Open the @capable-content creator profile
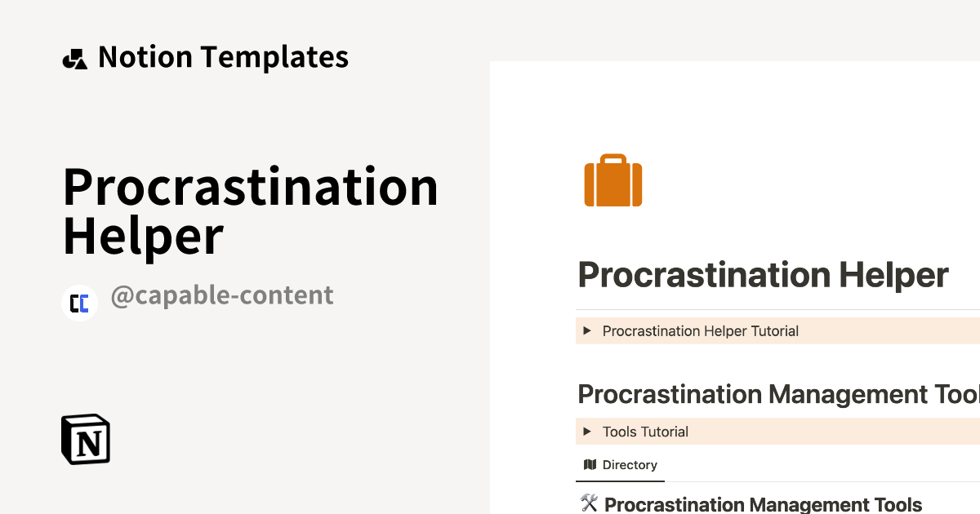Image resolution: width=980 pixels, height=514 pixels. coord(222,295)
